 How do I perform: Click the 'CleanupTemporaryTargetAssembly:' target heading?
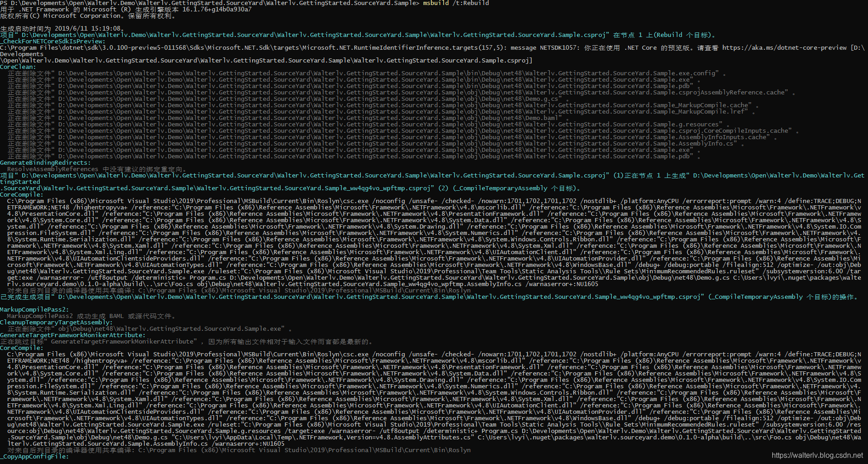coord(57,322)
